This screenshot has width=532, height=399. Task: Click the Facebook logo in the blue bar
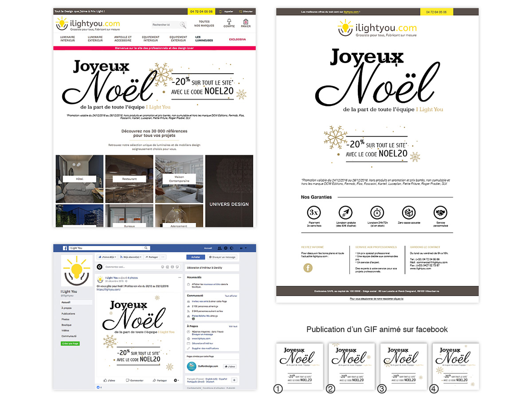click(x=65, y=248)
